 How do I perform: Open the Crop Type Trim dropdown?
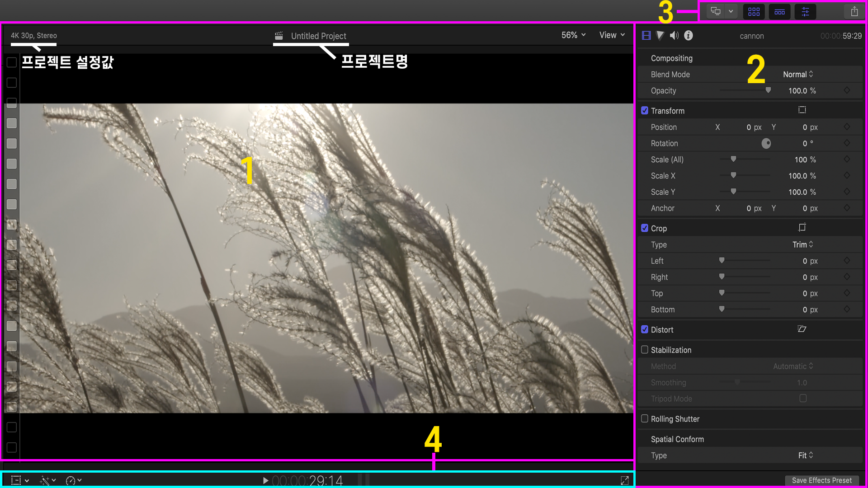click(802, 244)
